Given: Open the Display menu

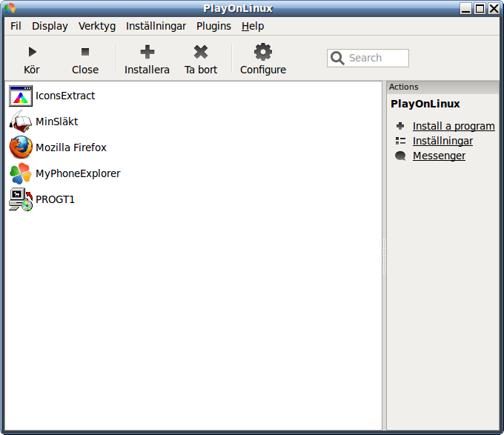Looking at the screenshot, I should [x=50, y=26].
